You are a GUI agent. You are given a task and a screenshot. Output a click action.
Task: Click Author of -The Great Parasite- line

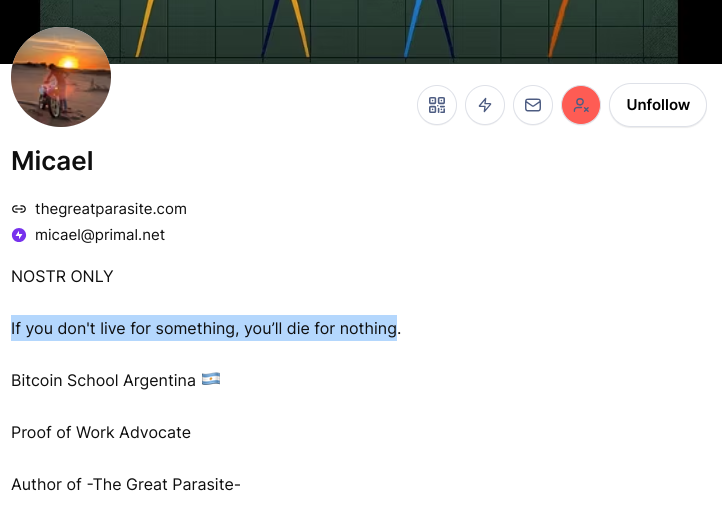point(126,485)
